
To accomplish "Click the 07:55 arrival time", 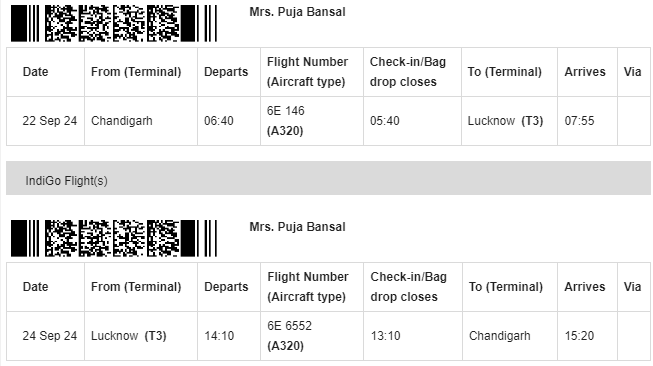I will [579, 121].
